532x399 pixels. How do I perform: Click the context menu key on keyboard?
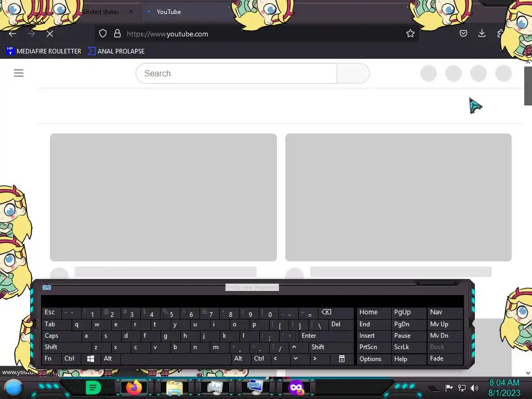pyautogui.click(x=342, y=358)
